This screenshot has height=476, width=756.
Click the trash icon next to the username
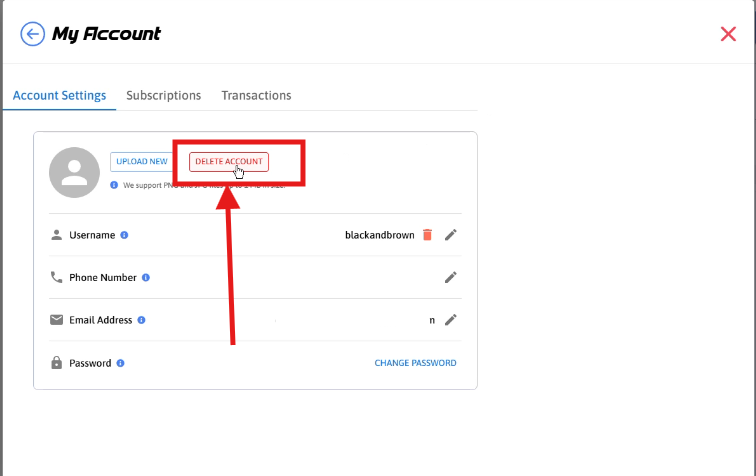(x=427, y=235)
